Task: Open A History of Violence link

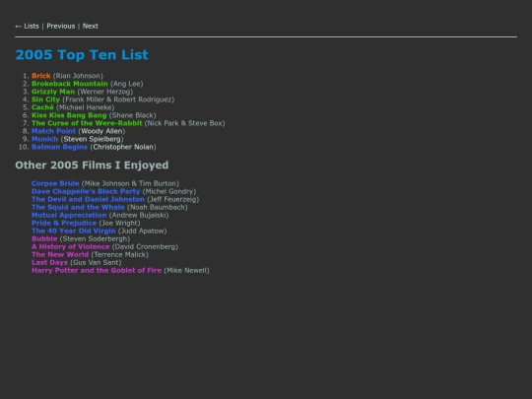Action: pos(71,246)
